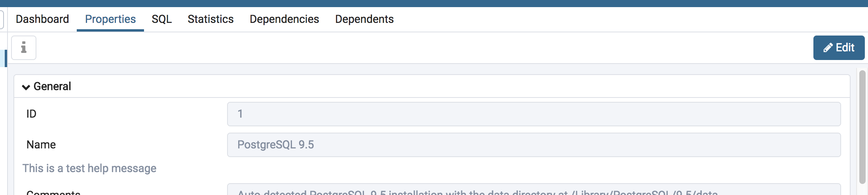868x195 pixels.
Task: Click the vertical scrollbar thumb
Action: 862,127
